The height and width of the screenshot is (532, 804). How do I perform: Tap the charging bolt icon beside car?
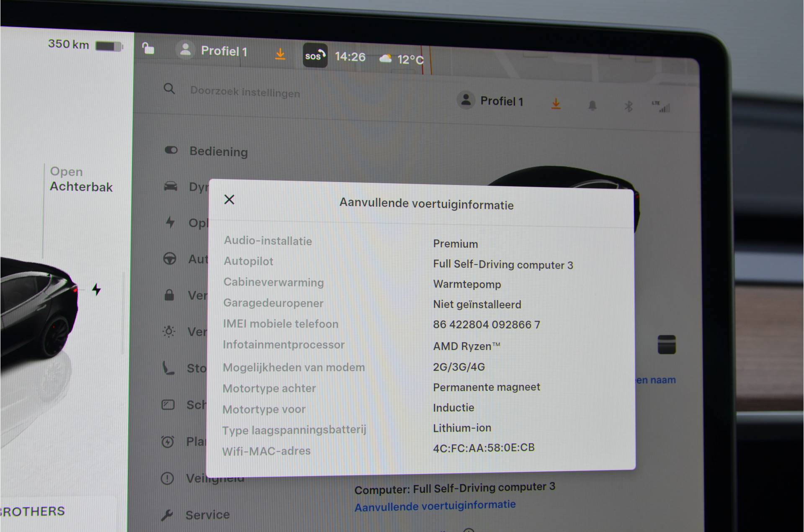pos(97,289)
